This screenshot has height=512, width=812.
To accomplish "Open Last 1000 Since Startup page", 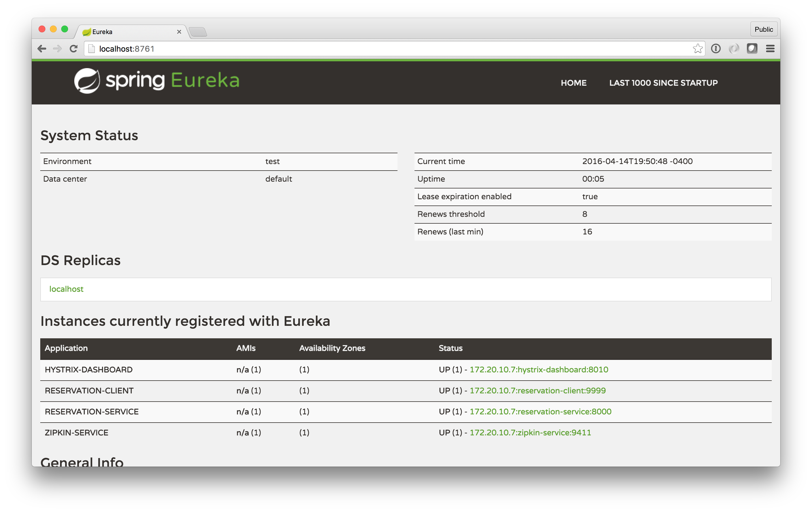I will [663, 83].
